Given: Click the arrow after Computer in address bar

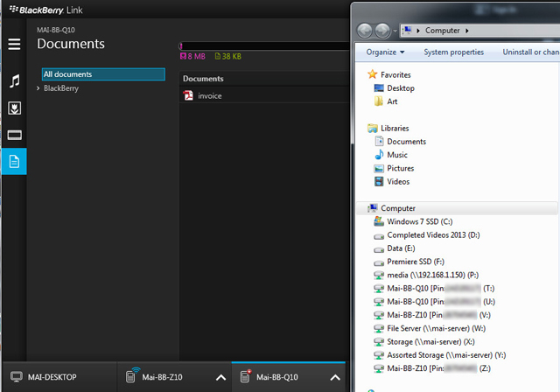Looking at the screenshot, I should pyautogui.click(x=466, y=31).
